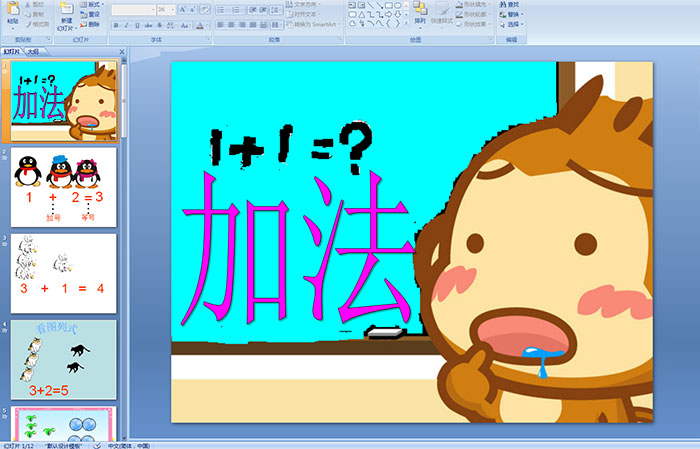Viewport: 700px width, 449px height.
Task: Select the down block arrow shape
Action: (397, 15)
